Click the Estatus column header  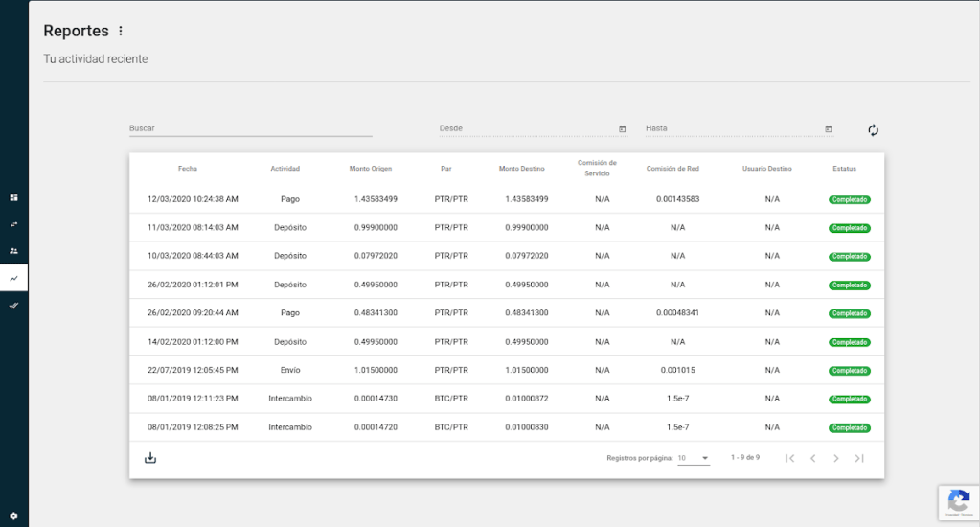(844, 169)
